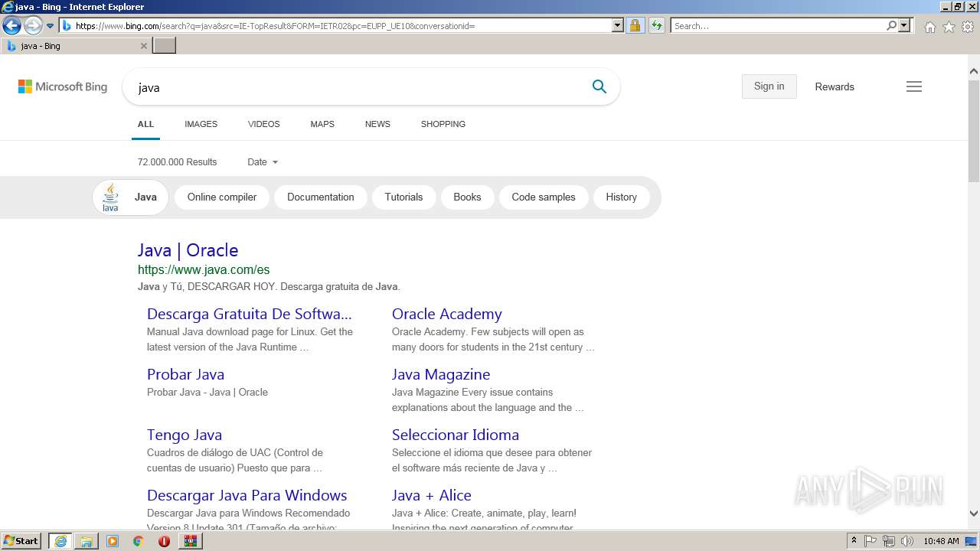The width and height of the screenshot is (980, 551).
Task: Click the Bing search magnifier icon
Action: coord(599,86)
